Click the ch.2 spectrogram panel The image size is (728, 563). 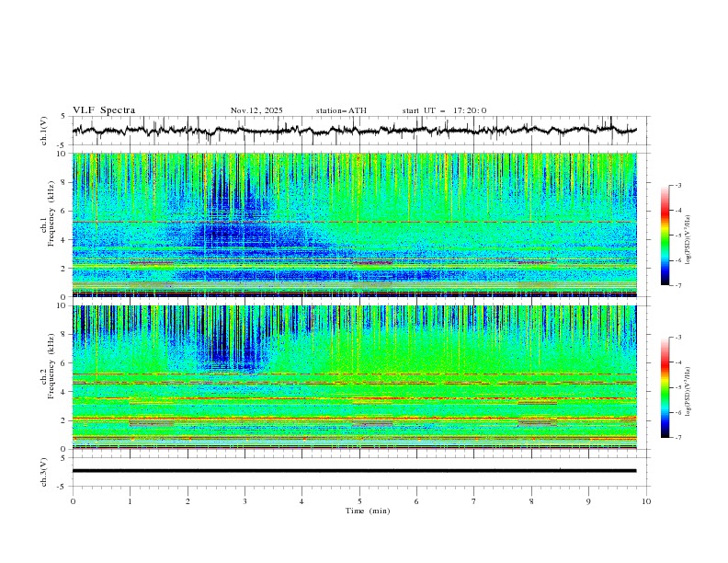(355, 377)
